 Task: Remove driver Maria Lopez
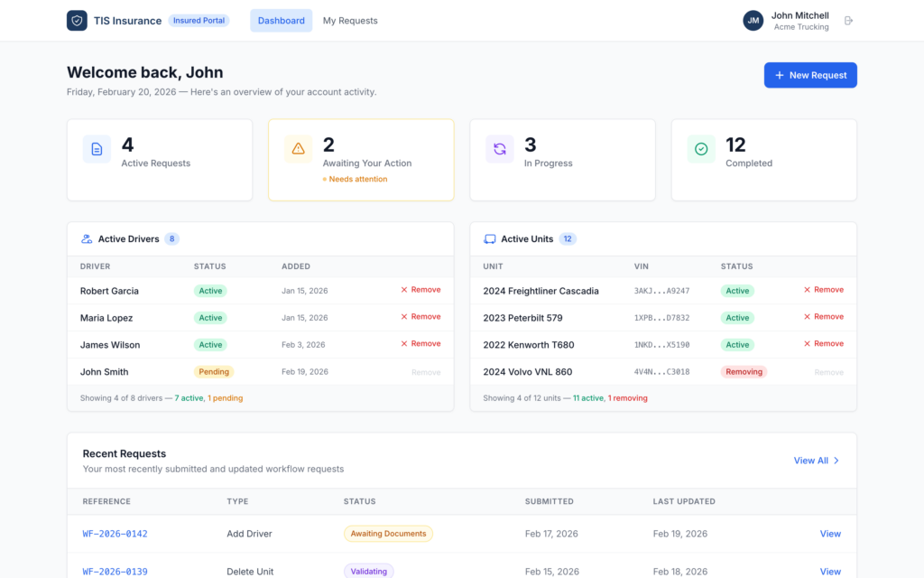420,317
